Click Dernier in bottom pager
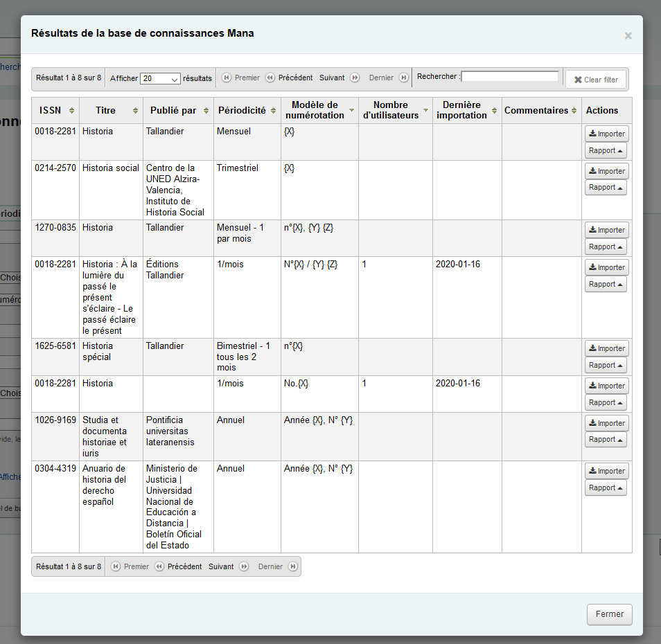This screenshot has width=661, height=644. (x=277, y=566)
